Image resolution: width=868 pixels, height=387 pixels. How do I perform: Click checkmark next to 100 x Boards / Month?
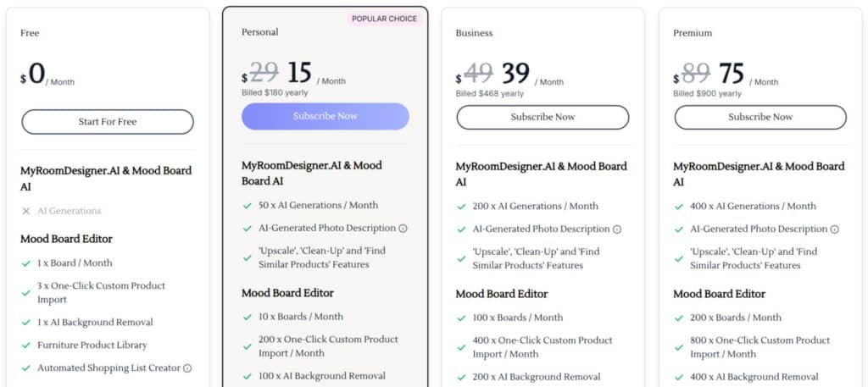pos(461,318)
